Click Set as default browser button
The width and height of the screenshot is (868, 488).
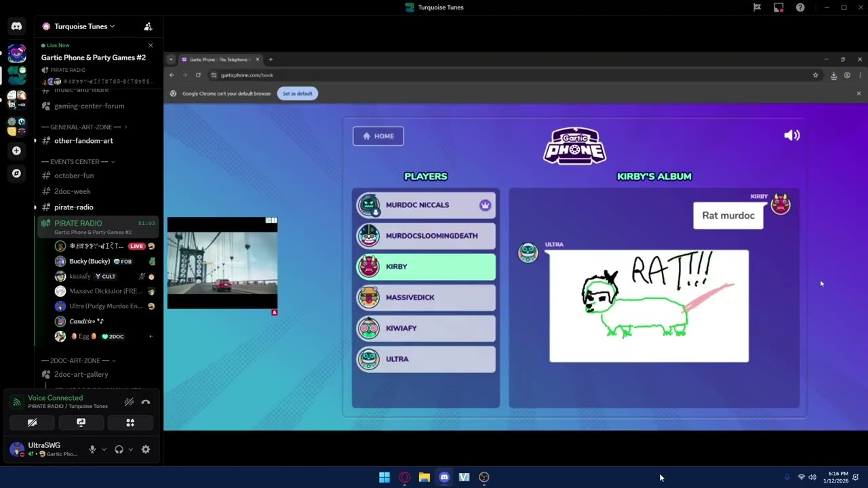click(298, 94)
